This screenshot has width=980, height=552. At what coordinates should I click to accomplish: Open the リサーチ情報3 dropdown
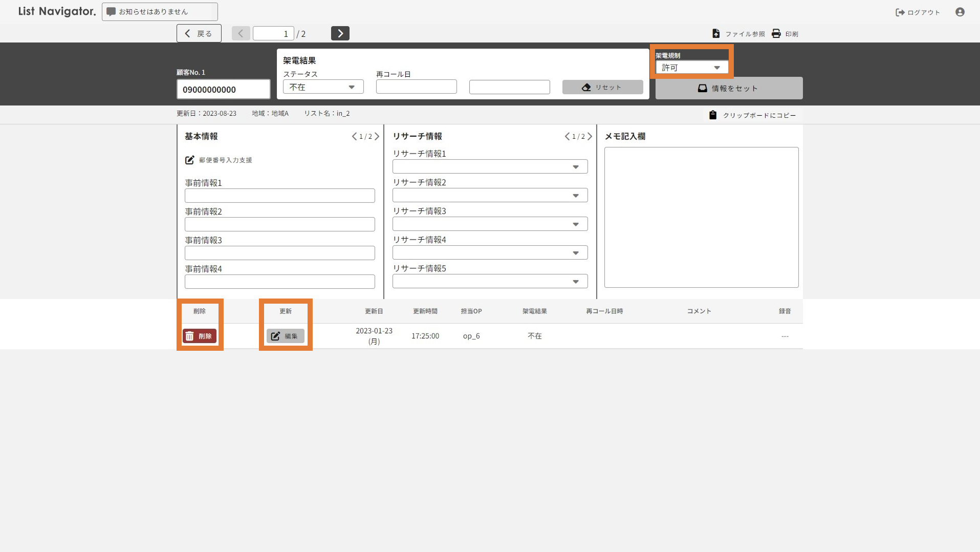[x=490, y=224]
